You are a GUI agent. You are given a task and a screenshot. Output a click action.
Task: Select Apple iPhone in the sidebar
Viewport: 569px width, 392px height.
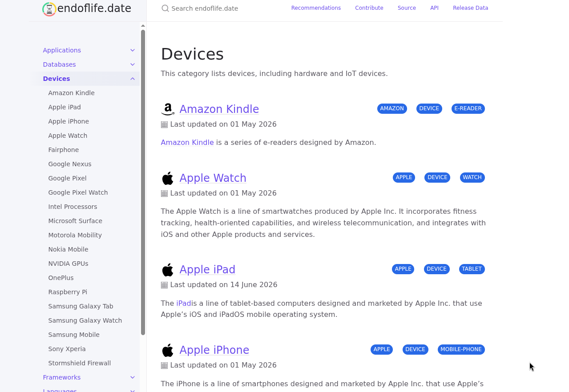[x=69, y=121]
